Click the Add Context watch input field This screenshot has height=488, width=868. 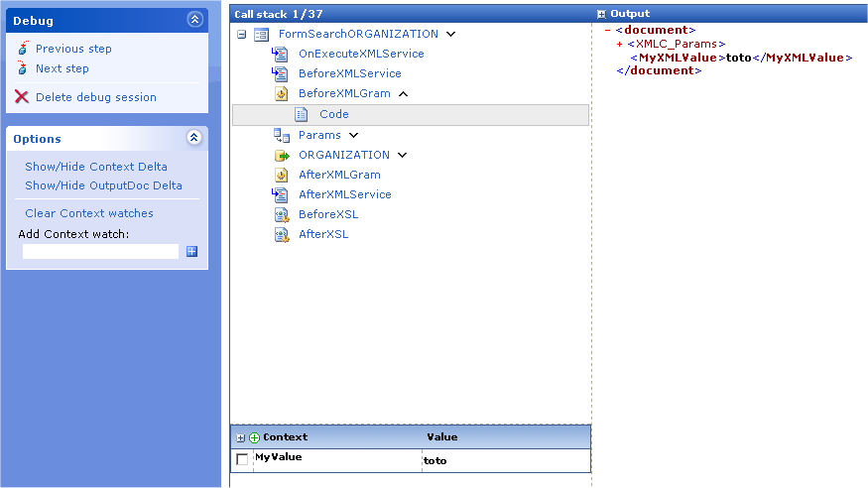coord(100,251)
